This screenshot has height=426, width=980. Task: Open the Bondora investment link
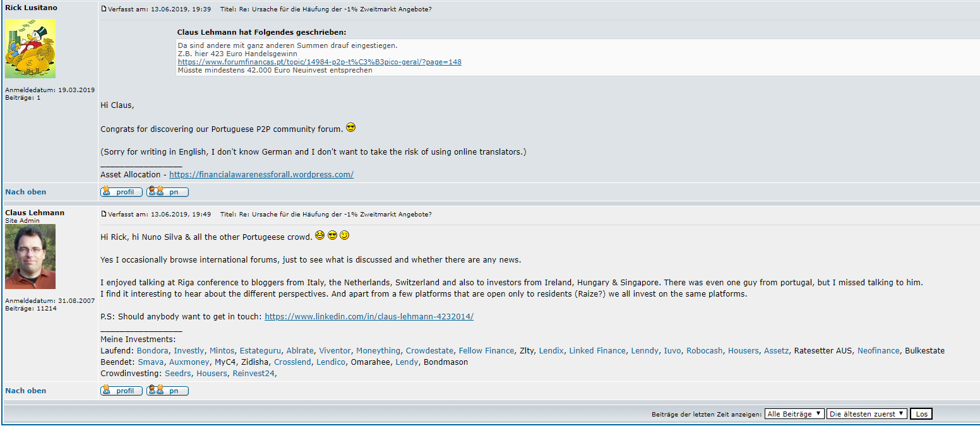(153, 351)
